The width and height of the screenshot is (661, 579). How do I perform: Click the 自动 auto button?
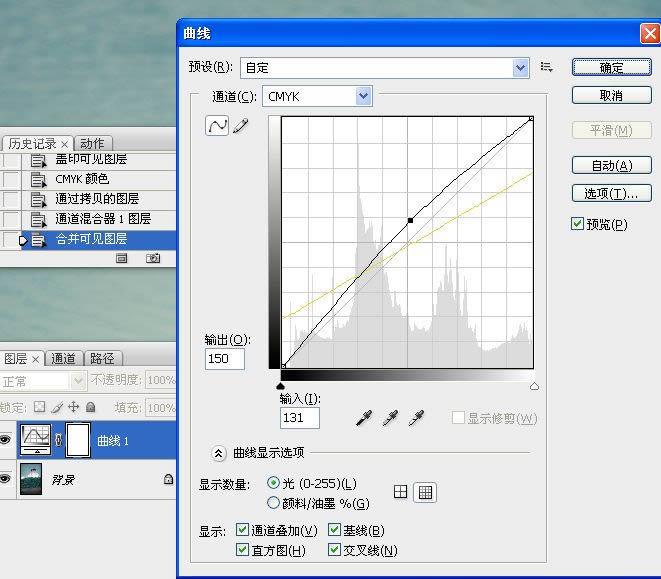[611, 165]
